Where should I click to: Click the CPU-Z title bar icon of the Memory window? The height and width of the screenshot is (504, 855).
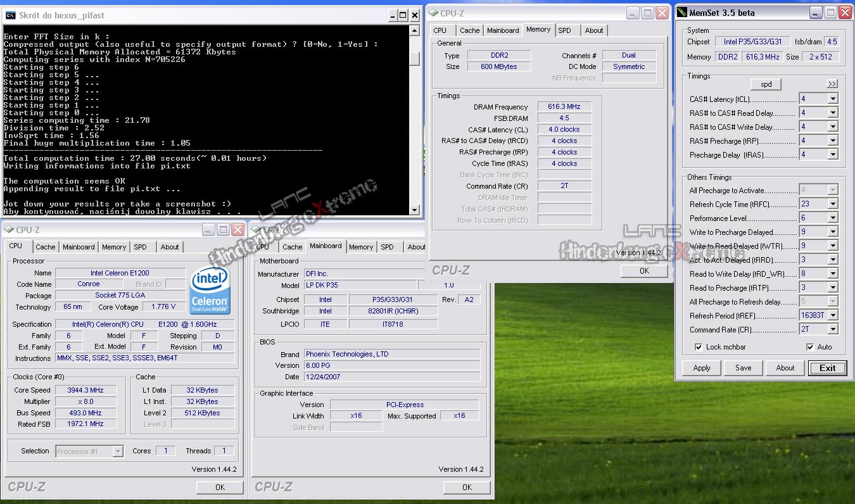[433, 13]
